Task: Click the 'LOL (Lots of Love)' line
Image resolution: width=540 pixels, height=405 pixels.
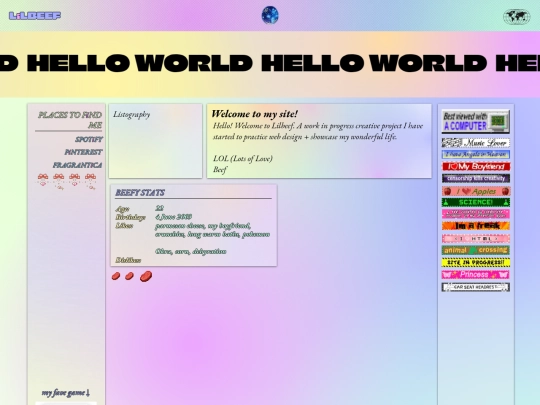Action: coord(243,158)
